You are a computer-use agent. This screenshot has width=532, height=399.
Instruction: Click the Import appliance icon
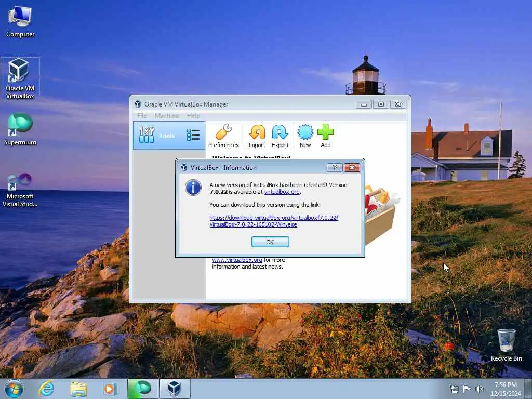[257, 136]
